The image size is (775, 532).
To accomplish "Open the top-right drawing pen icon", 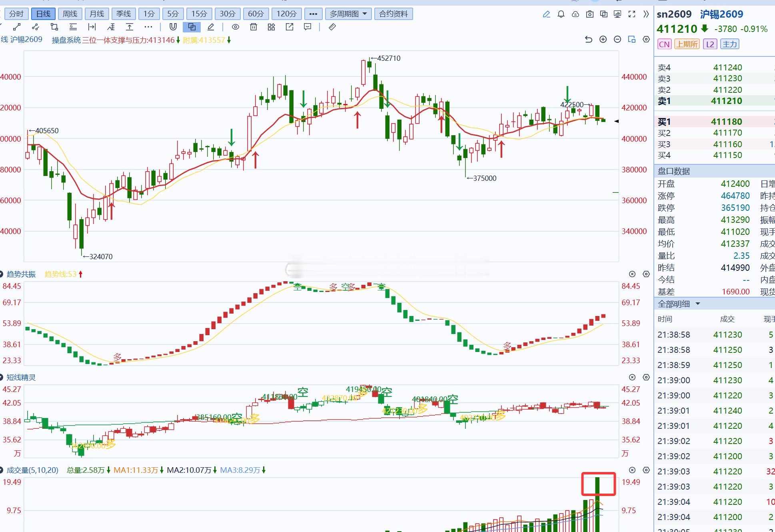I will pyautogui.click(x=546, y=14).
